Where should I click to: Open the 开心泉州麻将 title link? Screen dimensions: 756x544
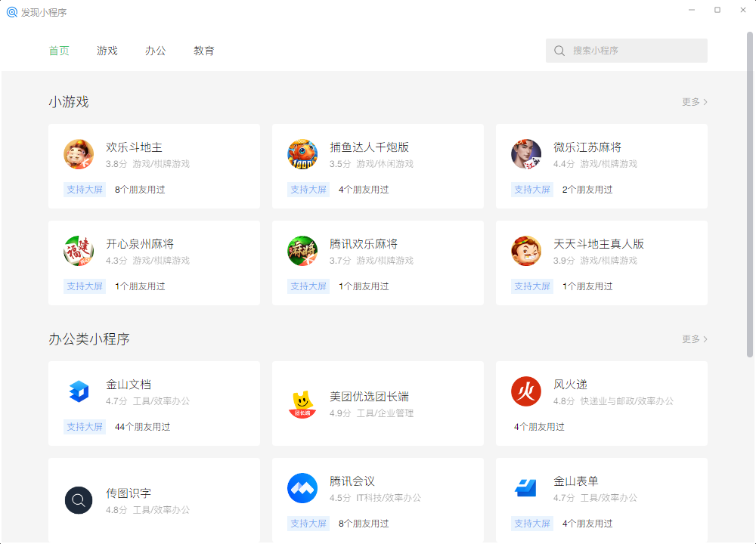coord(140,244)
